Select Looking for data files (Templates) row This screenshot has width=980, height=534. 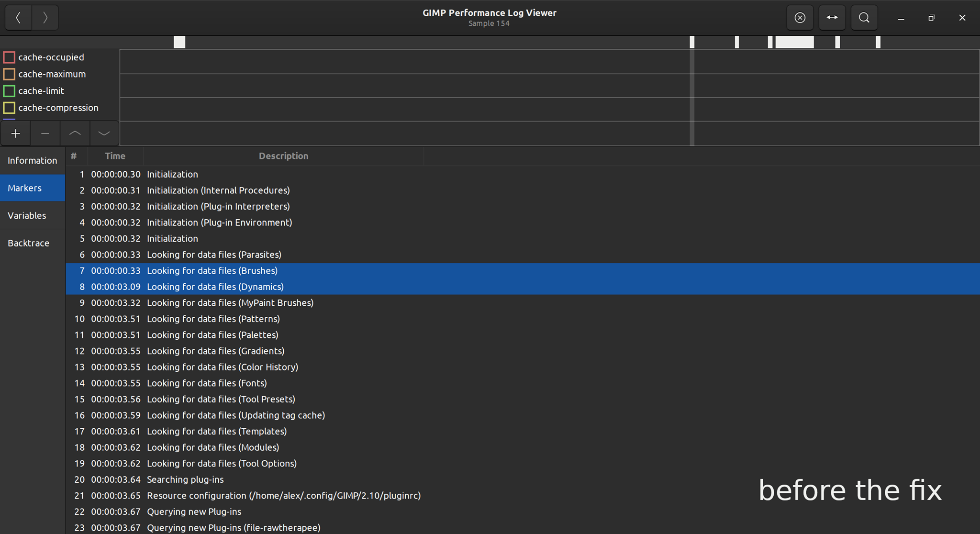(x=523, y=432)
